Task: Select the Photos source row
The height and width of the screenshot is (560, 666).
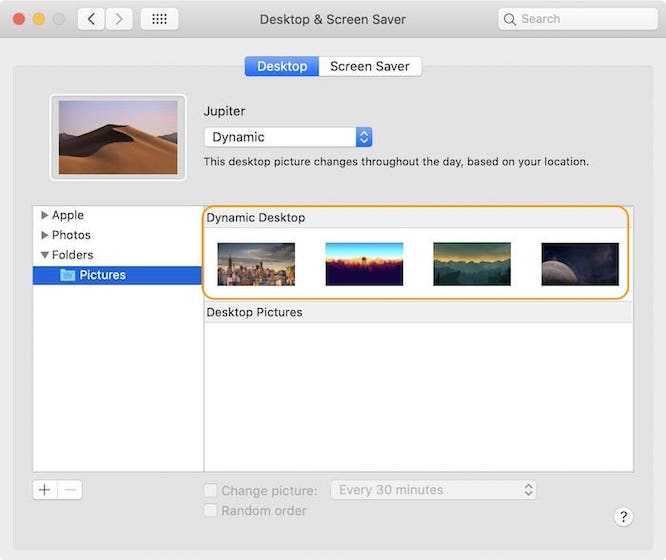Action: click(x=118, y=235)
